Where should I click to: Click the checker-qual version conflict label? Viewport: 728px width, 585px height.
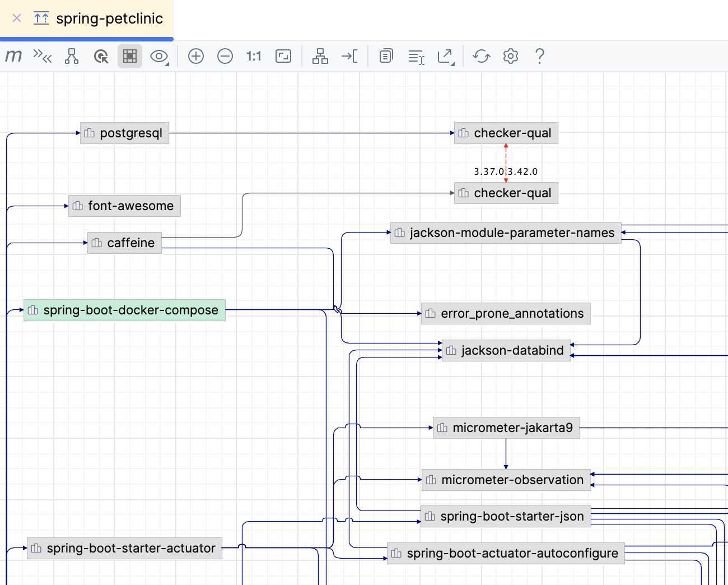pos(505,171)
